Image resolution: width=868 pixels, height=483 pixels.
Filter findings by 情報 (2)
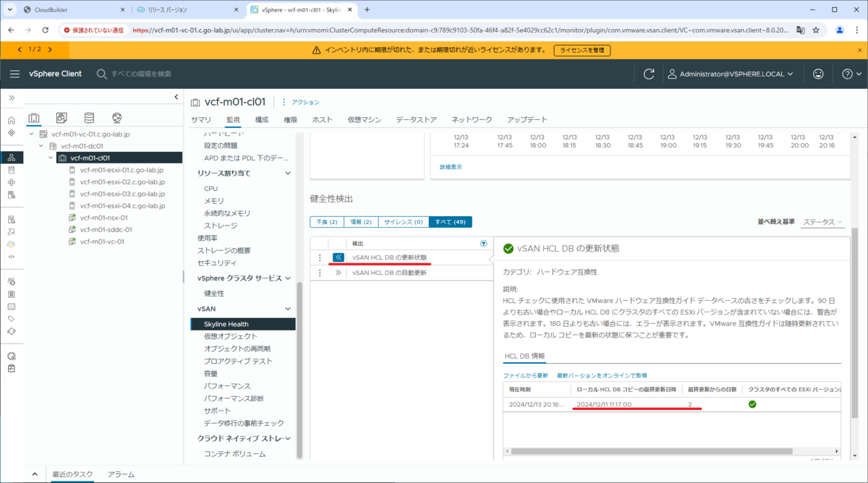[x=360, y=222]
